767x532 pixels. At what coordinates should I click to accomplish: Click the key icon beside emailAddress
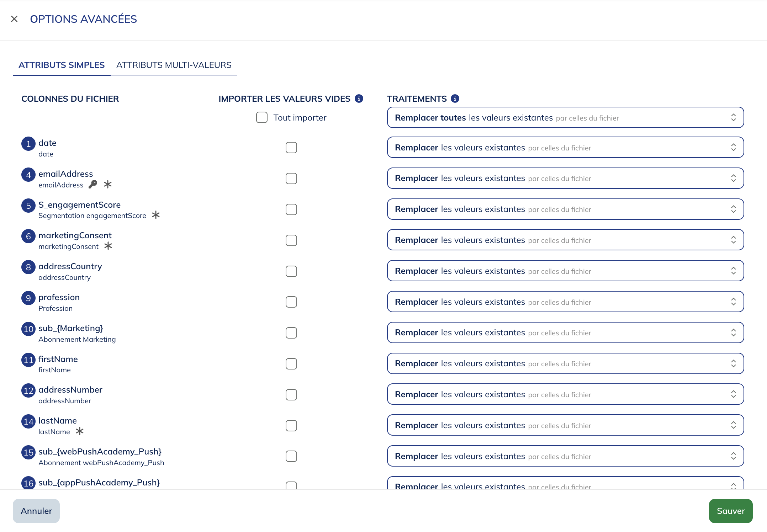pos(93,185)
